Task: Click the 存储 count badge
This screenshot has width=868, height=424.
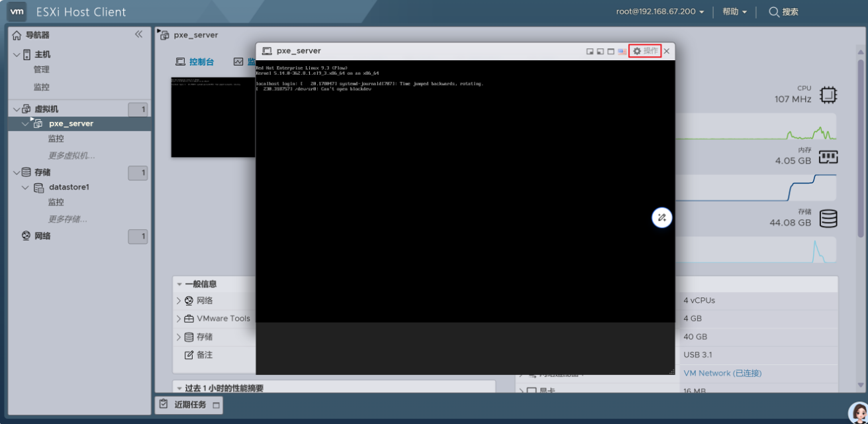Action: pos(138,173)
